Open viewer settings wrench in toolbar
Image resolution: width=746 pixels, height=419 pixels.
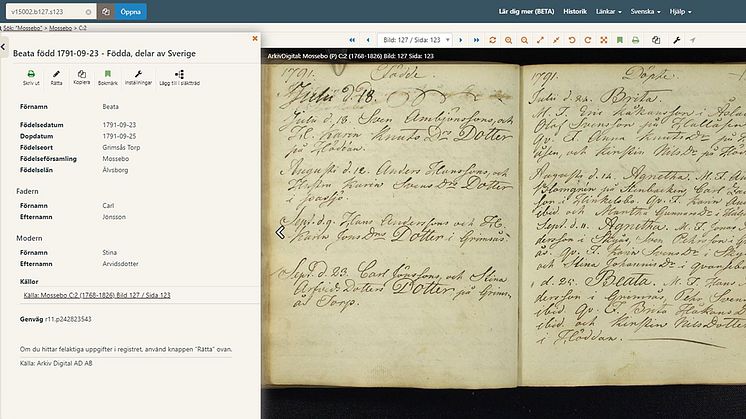pos(677,40)
